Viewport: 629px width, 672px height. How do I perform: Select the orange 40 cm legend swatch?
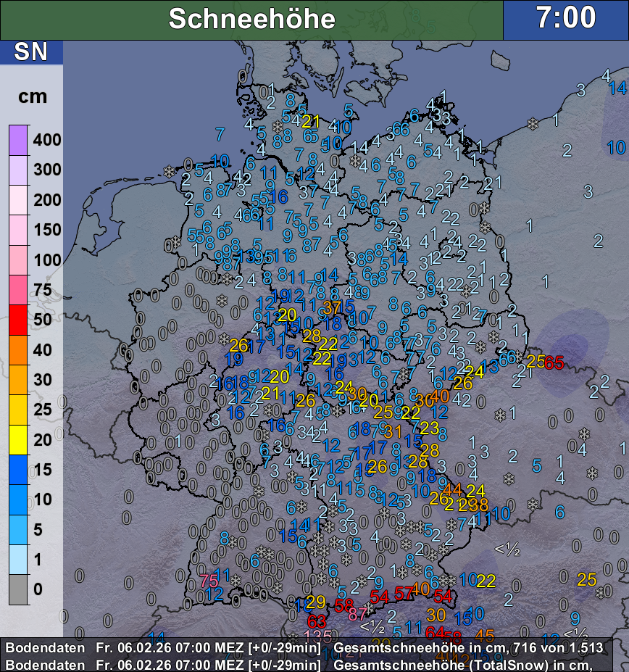click(x=18, y=349)
